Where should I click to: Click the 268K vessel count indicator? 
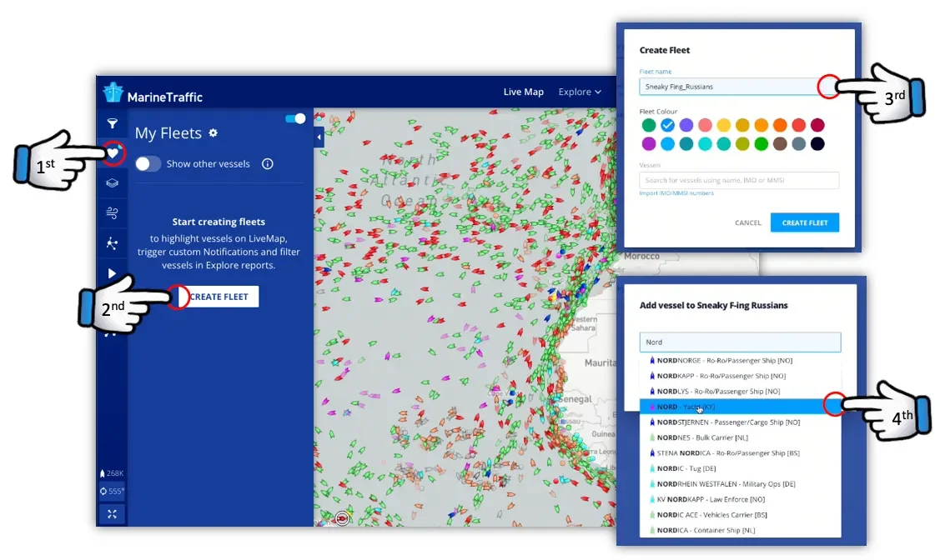112,473
